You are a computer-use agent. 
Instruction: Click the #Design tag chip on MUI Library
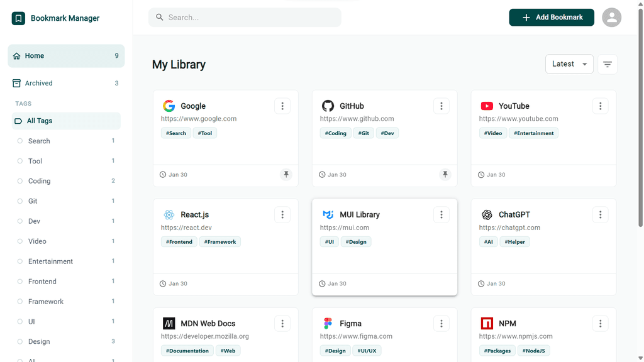[x=356, y=242]
